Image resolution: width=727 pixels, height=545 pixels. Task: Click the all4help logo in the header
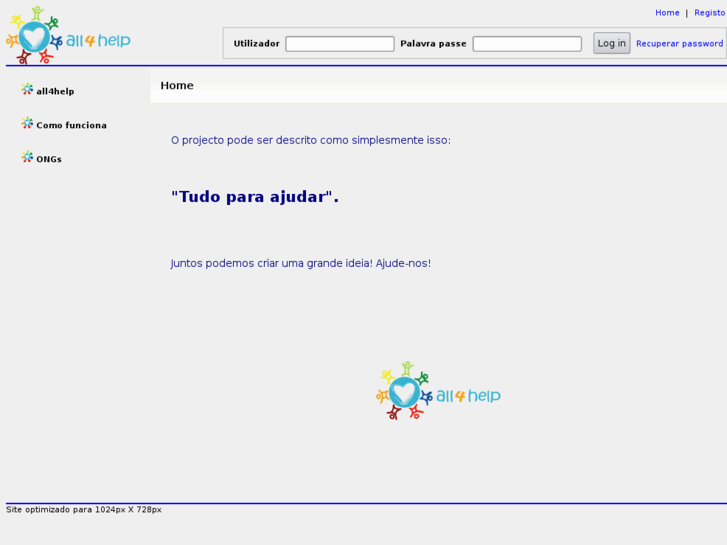click(x=68, y=35)
